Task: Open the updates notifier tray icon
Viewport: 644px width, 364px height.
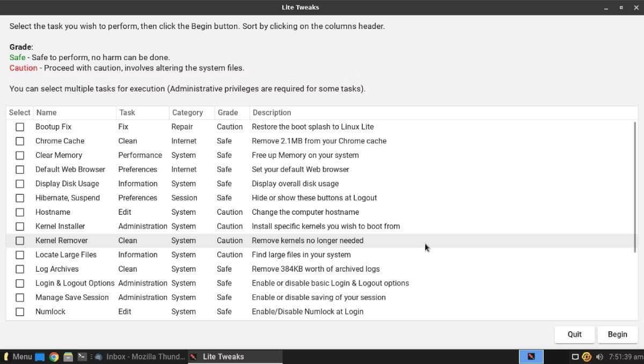Action: (587, 356)
